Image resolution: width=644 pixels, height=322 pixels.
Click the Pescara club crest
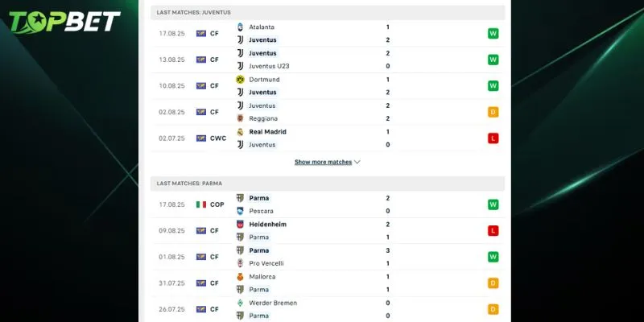click(240, 211)
